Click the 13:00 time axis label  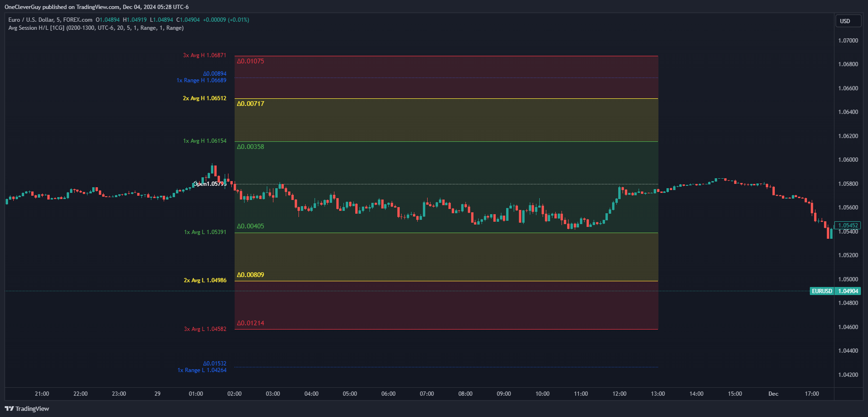658,394
